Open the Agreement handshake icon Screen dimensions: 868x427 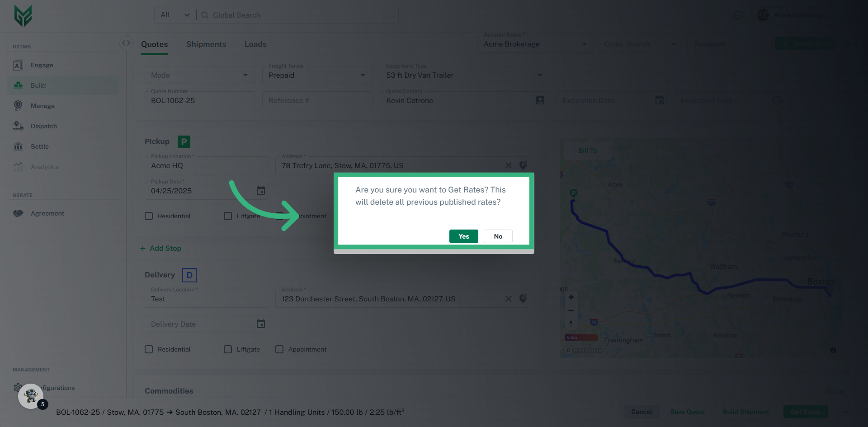point(18,213)
